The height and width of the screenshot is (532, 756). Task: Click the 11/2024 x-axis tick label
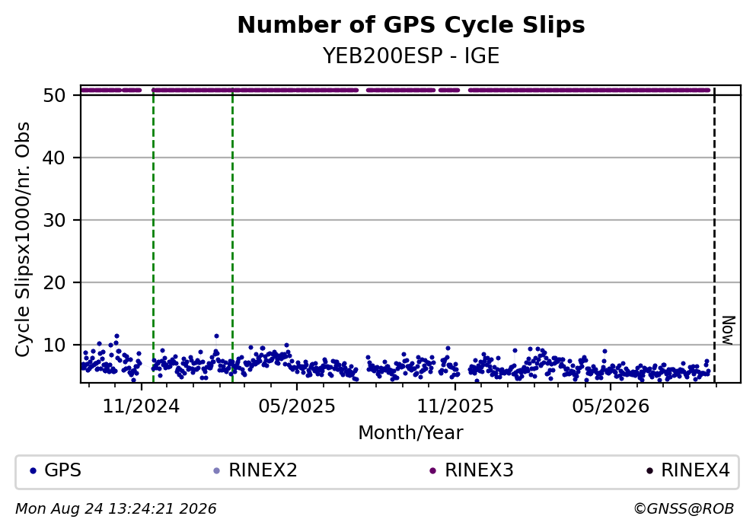141,406
